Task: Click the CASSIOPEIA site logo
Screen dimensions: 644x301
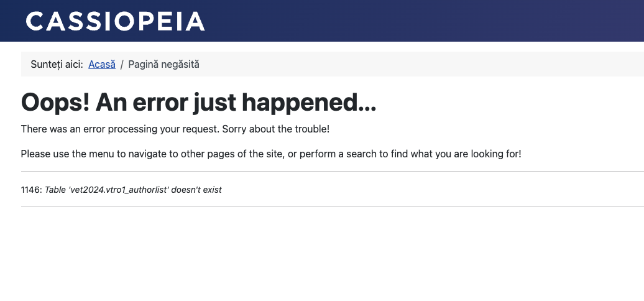Action: coord(115,21)
